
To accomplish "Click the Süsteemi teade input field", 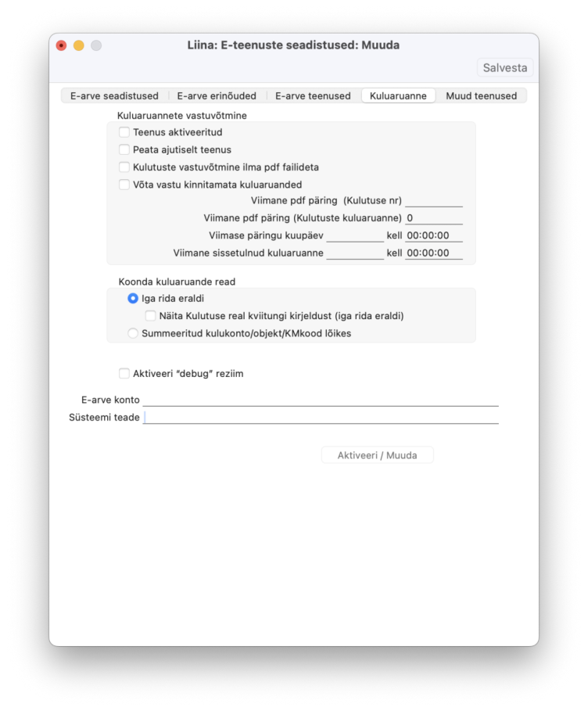I will click(321, 418).
